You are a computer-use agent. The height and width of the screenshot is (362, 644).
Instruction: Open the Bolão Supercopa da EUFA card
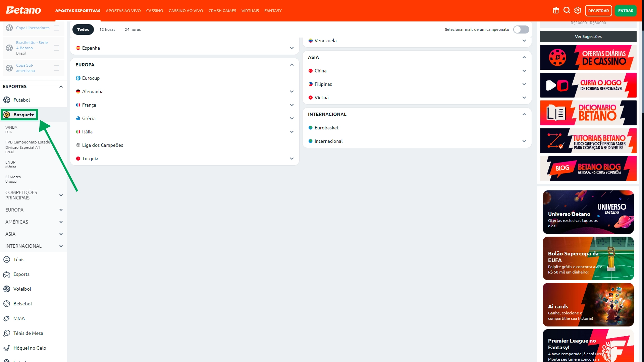click(x=588, y=258)
